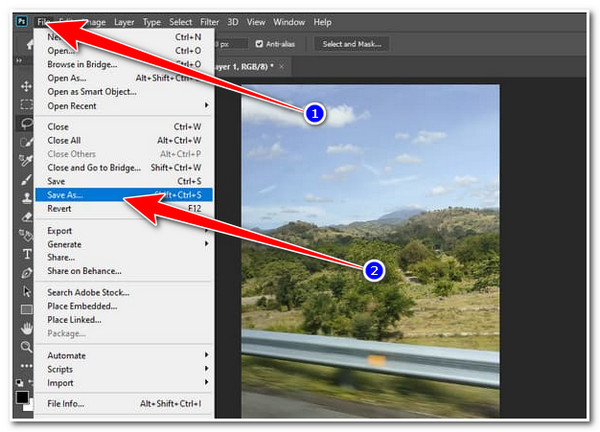Select the Eyedropper tool
The height and width of the screenshot is (432, 600).
26,160
